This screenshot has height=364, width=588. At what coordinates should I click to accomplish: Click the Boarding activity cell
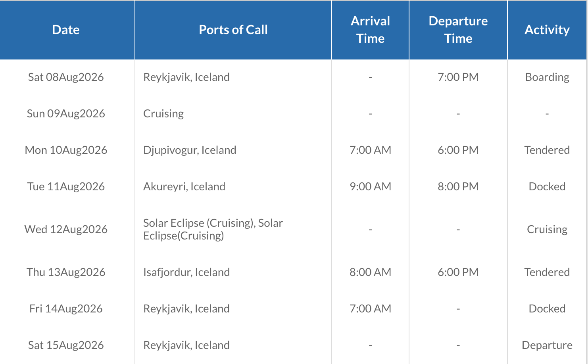tap(547, 77)
